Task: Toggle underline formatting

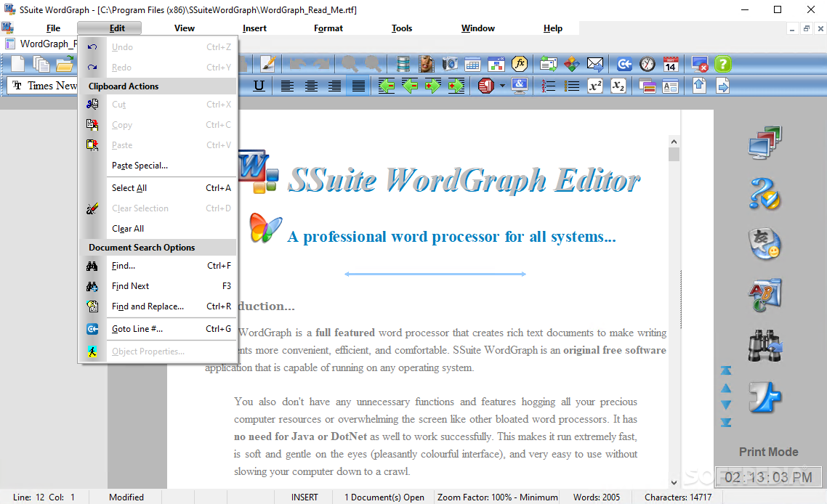Action: [259, 86]
